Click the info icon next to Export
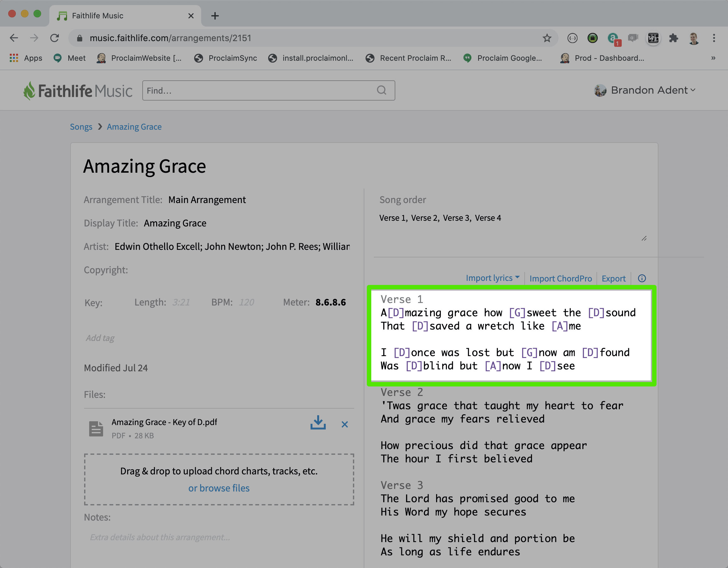The height and width of the screenshot is (568, 728). coord(642,278)
